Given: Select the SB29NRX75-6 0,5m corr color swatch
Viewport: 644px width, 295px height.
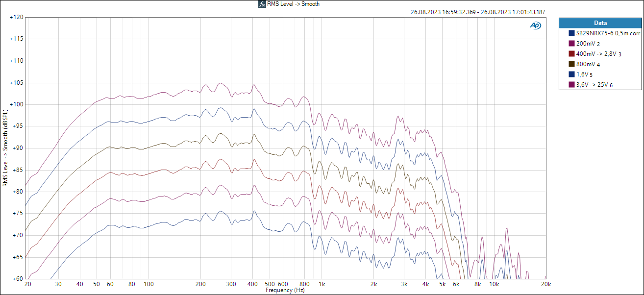Looking at the screenshot, I should pyautogui.click(x=571, y=33).
